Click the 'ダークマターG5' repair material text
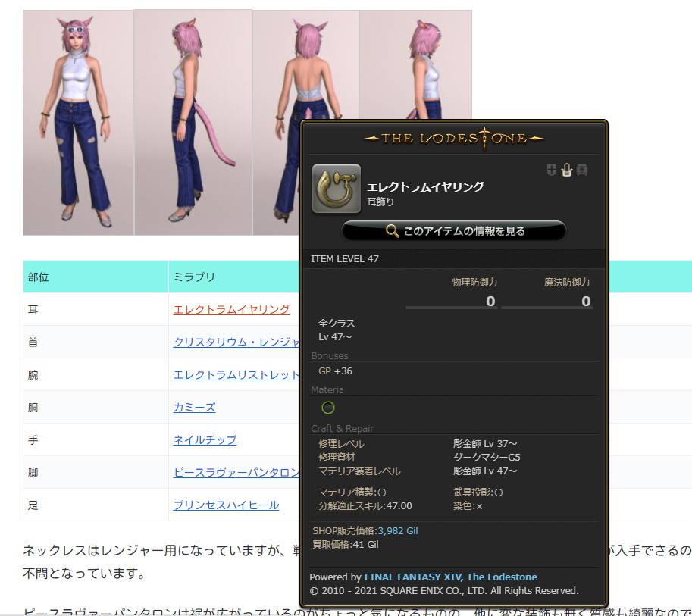Screen dimensions: 692x616 tap(487, 457)
